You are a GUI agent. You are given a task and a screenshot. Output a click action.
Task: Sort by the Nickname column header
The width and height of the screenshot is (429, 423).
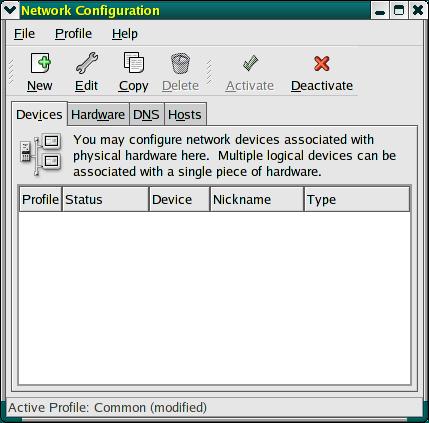click(257, 199)
